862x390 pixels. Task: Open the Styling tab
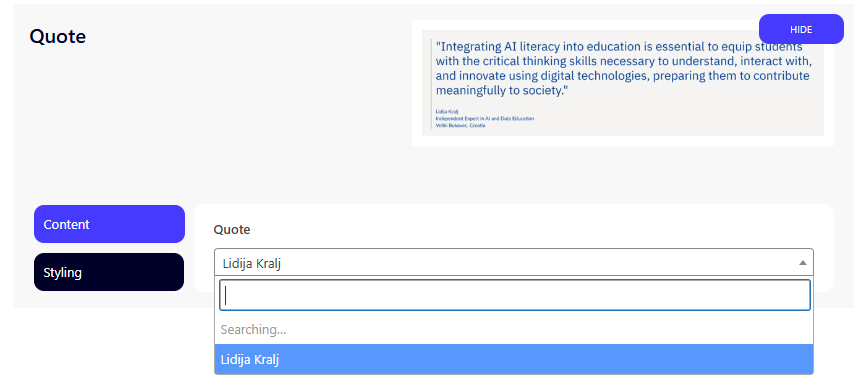click(109, 272)
